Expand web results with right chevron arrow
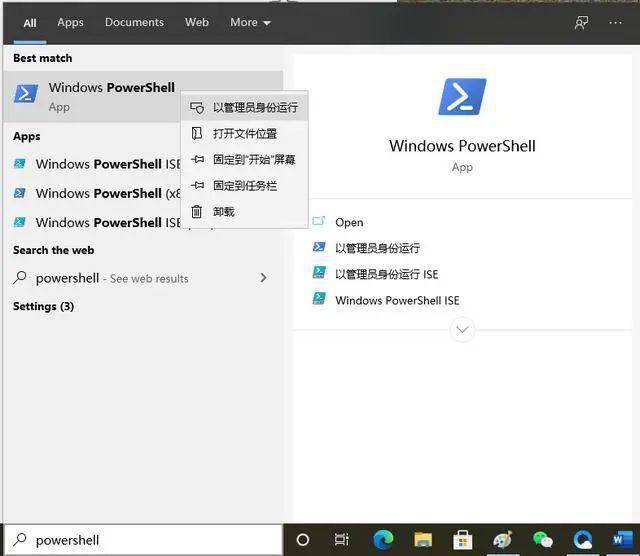The image size is (640, 556). 263,278
